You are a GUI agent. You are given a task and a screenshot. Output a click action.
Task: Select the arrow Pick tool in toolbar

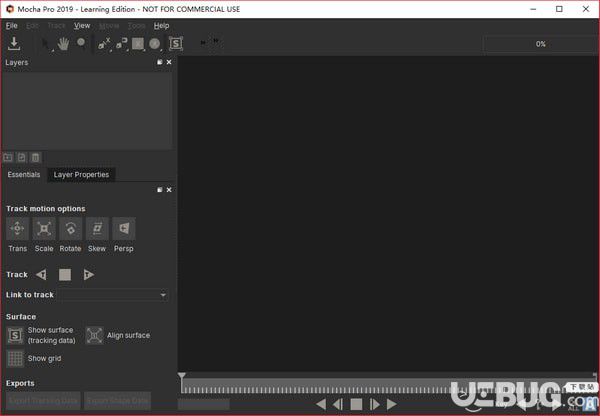(46, 44)
